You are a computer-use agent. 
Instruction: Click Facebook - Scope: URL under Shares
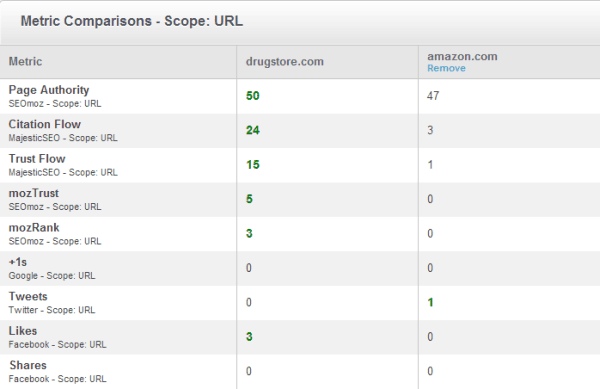[x=57, y=379]
